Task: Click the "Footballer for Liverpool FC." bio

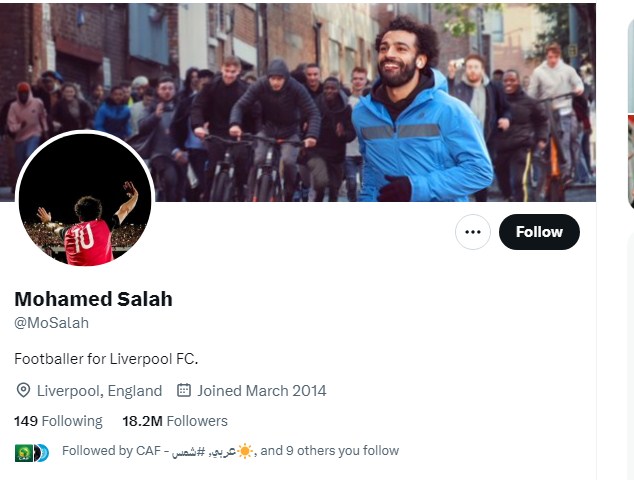Action: [107, 358]
